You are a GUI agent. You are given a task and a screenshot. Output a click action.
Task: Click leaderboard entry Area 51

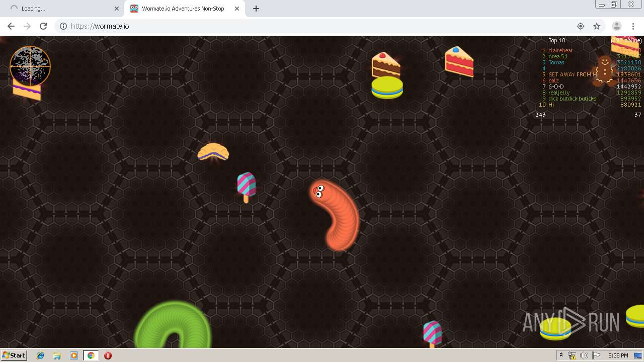558,56
